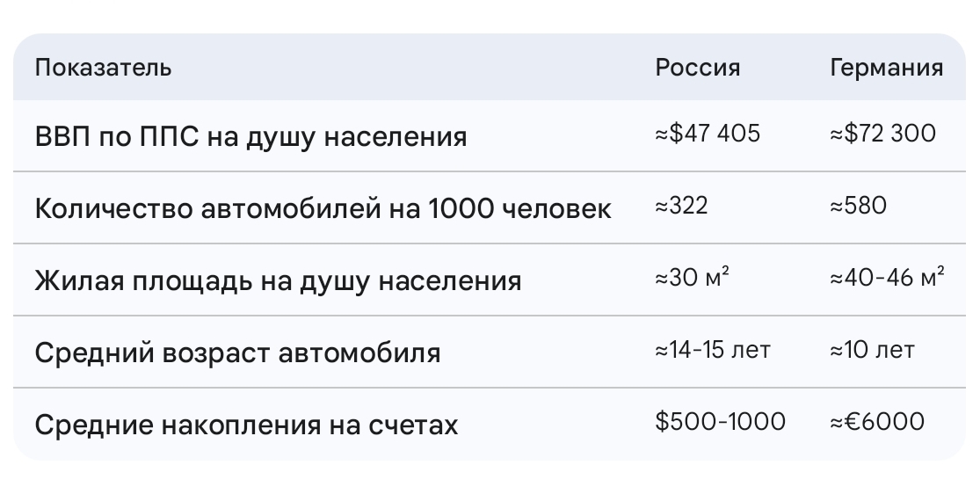Click the number 1000 in the cars label
The width and height of the screenshot is (980, 487).
coord(461,210)
